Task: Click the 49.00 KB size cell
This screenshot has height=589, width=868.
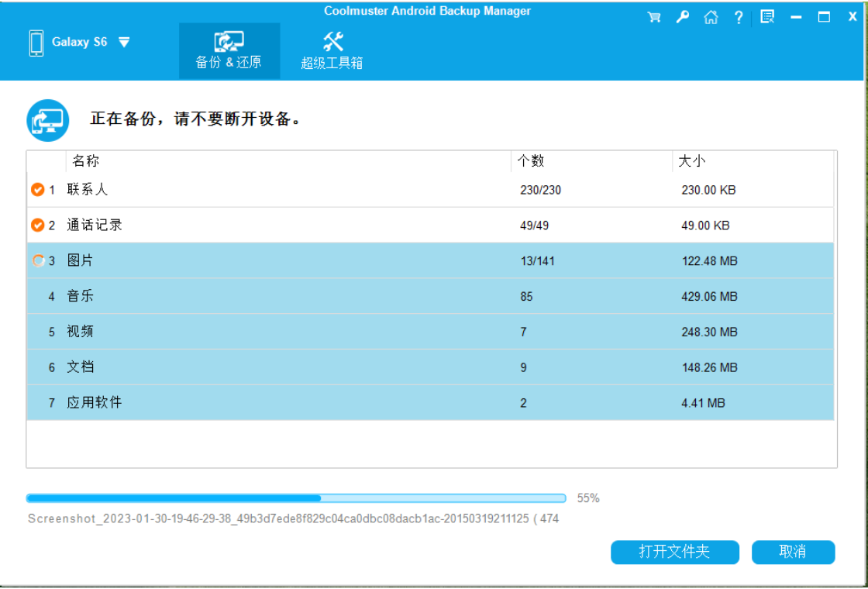Action: coord(706,226)
